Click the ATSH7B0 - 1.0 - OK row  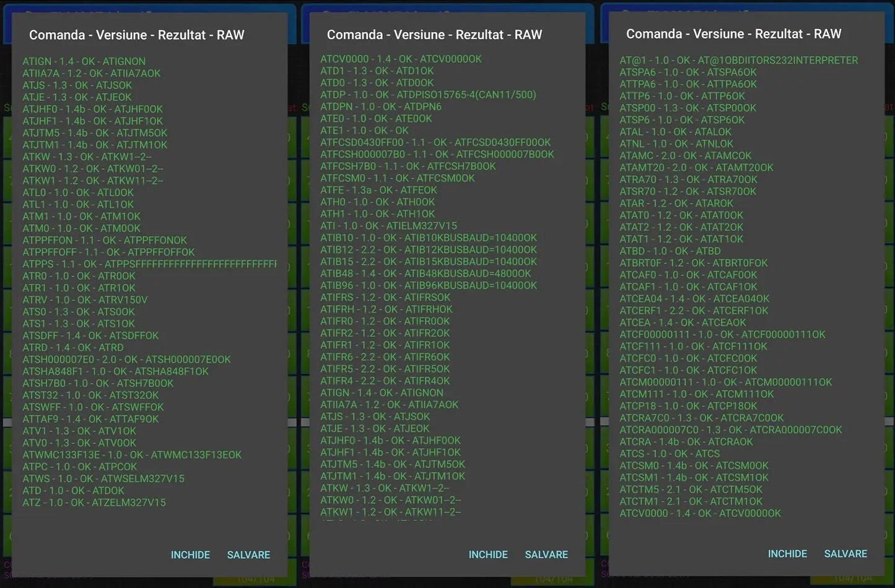[x=98, y=383]
